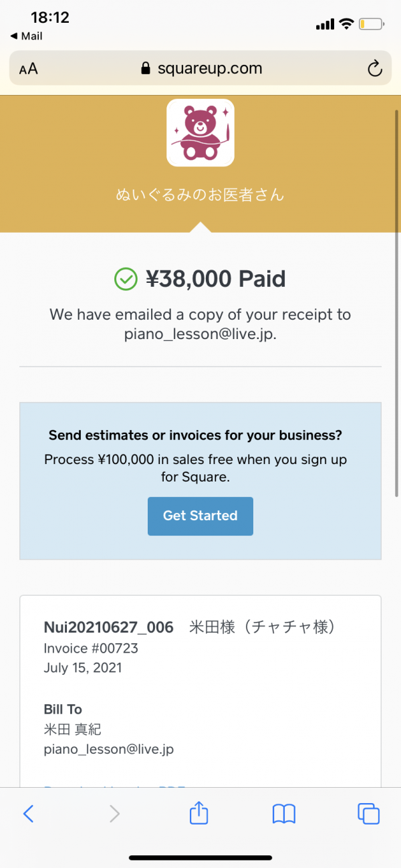401x868 pixels.
Task: Return to Mail via the back link
Action: [26, 36]
